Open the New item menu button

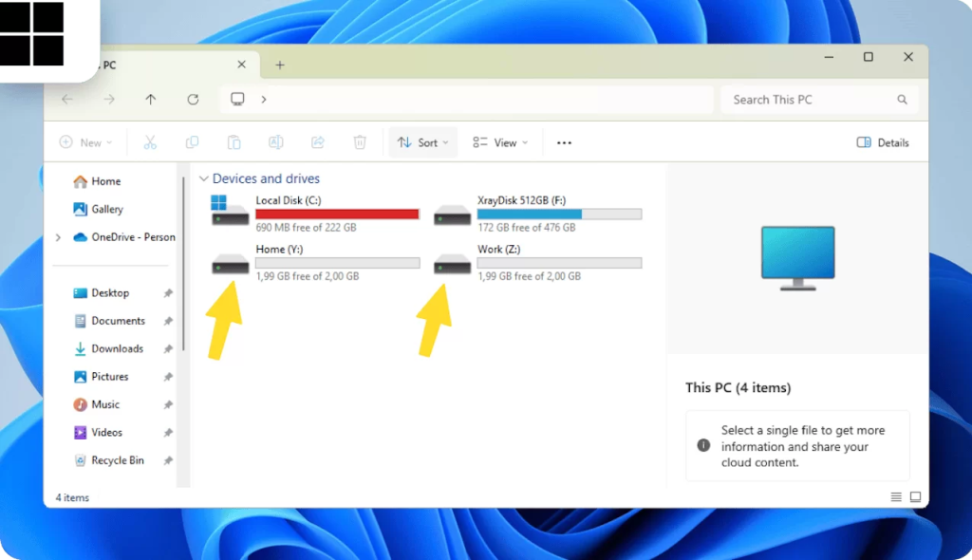[85, 142]
